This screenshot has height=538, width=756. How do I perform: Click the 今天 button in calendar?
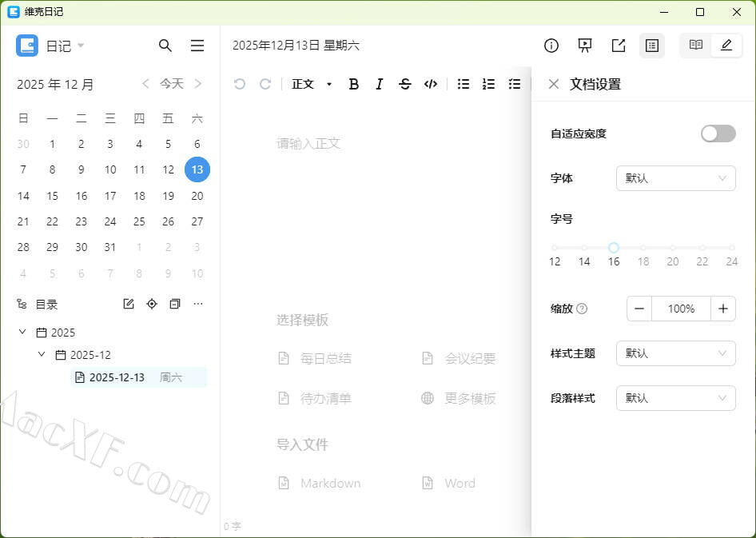coord(172,84)
